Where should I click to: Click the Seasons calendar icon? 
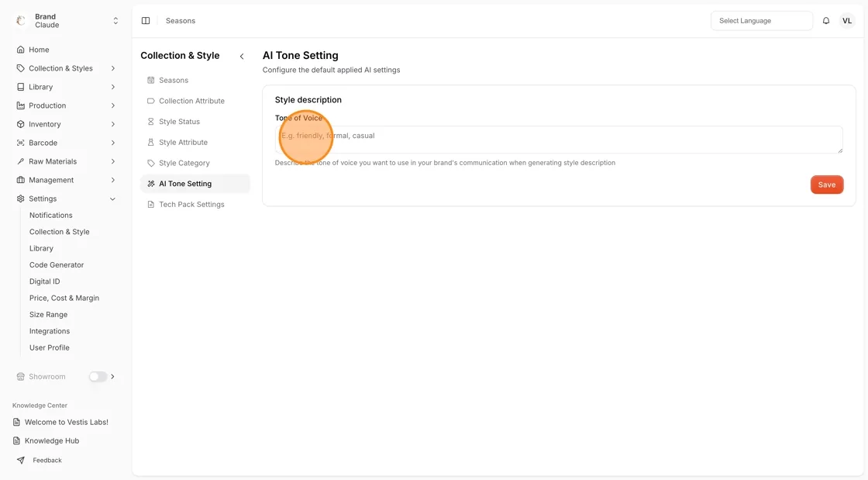pyautogui.click(x=150, y=81)
